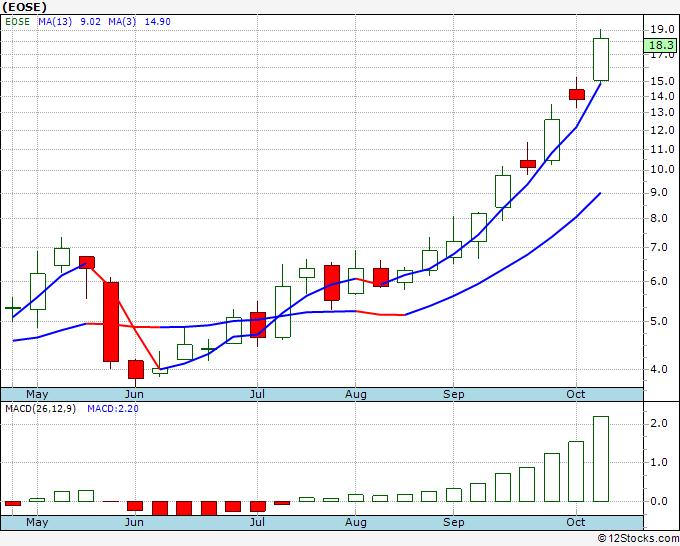
Task: Click the 1.0 MACD axis label
Action: (659, 463)
